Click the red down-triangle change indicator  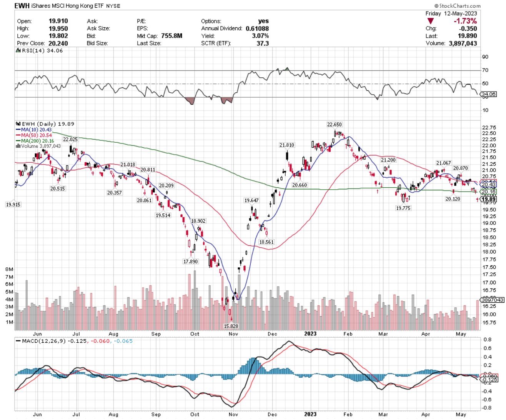pyautogui.click(x=431, y=21)
